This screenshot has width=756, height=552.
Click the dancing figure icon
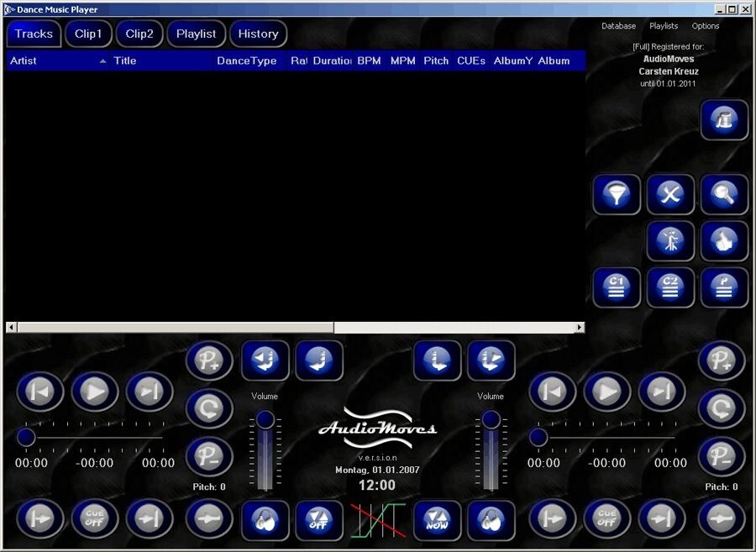669,240
